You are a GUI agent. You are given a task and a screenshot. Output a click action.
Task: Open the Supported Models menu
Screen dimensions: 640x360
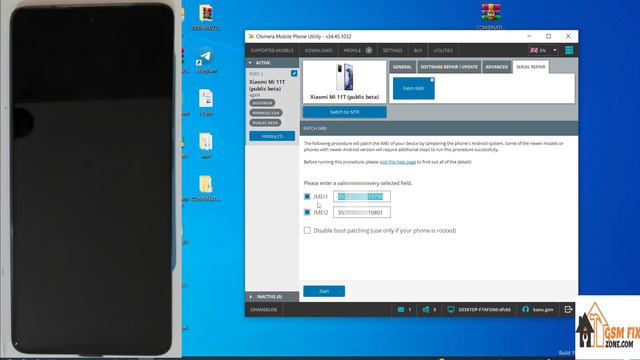(272, 50)
